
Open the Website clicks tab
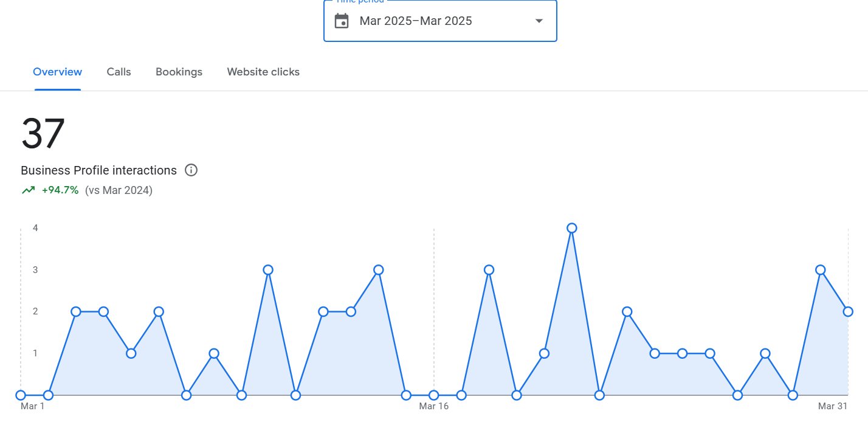tap(263, 72)
